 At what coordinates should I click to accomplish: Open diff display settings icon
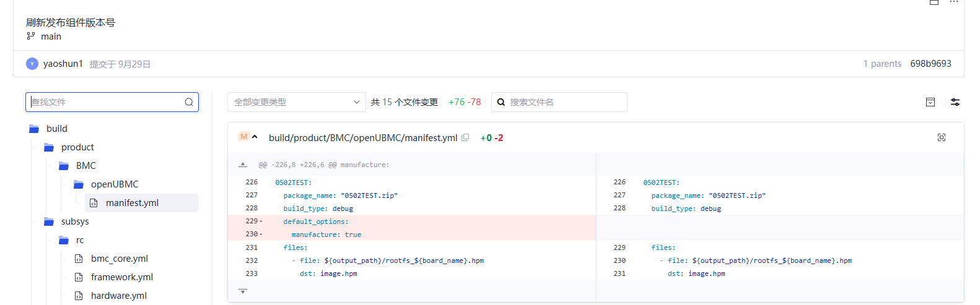click(x=955, y=102)
